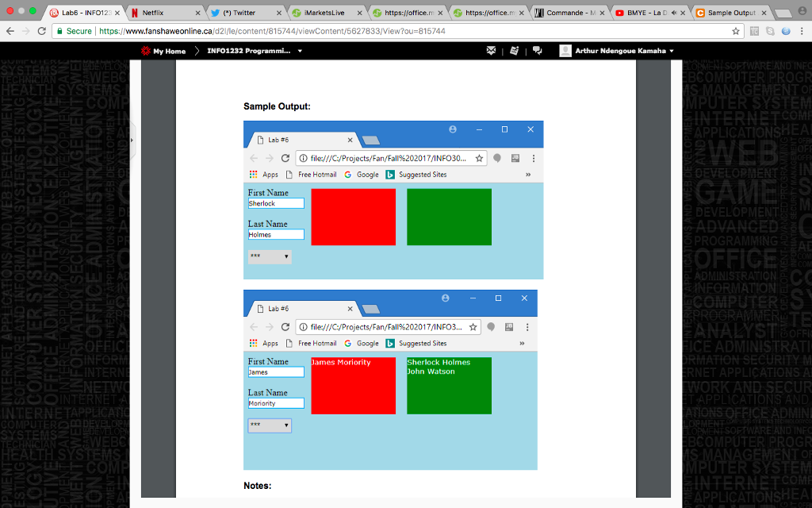This screenshot has width=812, height=508.
Task: Click reload icon in the Sherlock sample window
Action: (x=285, y=158)
